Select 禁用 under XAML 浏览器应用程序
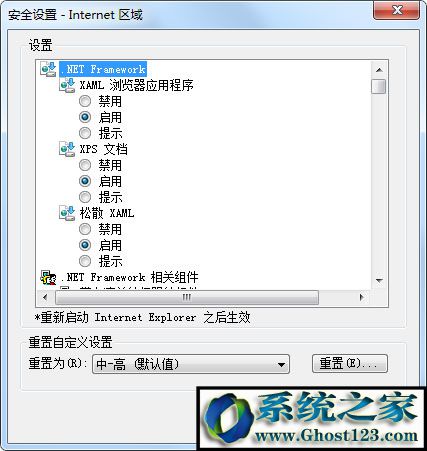Viewport: 427px width, 451px height. pos(85,101)
